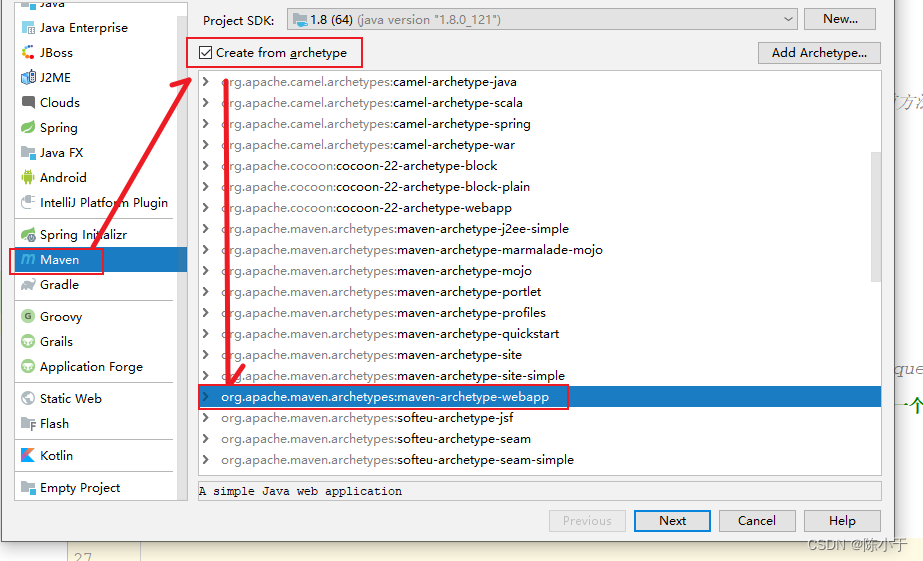The width and height of the screenshot is (923, 561).
Task: Click the Cancel button
Action: [757, 521]
